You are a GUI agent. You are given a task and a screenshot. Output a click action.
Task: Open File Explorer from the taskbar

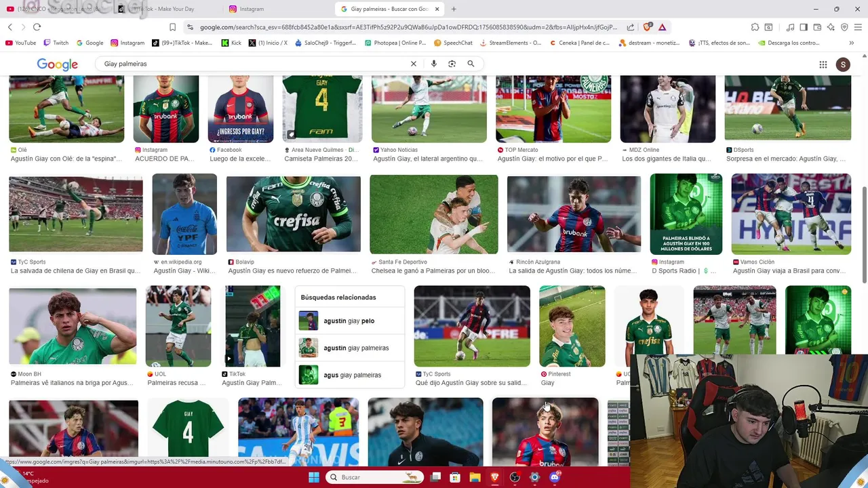click(475, 477)
